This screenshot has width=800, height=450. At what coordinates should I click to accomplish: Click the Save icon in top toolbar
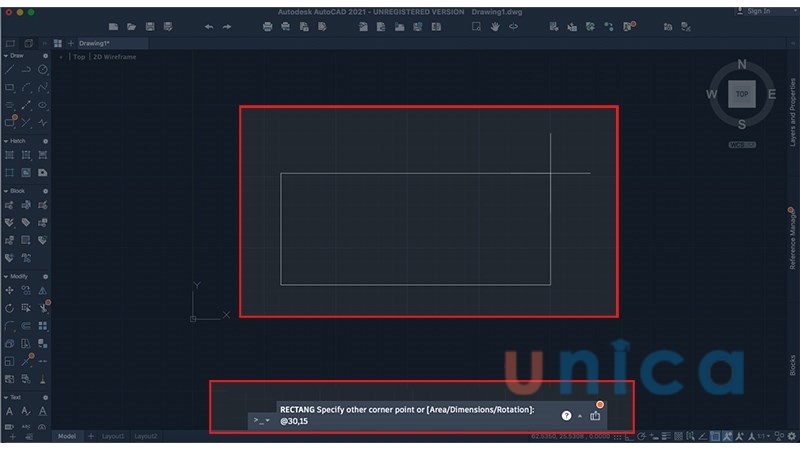pos(150,26)
